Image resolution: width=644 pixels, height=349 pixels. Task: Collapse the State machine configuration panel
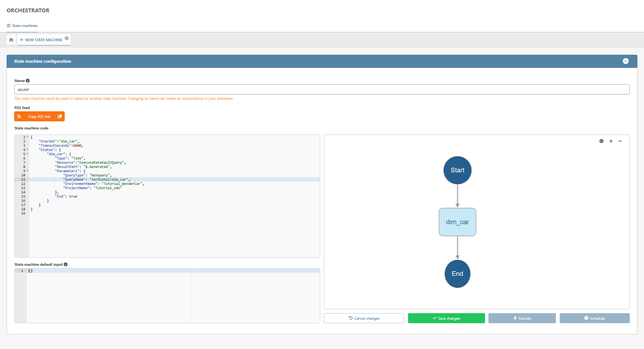point(626,61)
